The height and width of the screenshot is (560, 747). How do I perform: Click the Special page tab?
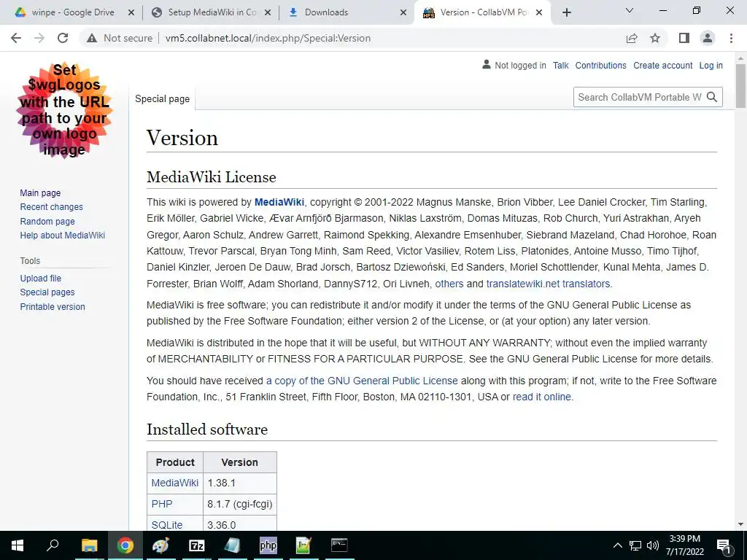pyautogui.click(x=162, y=98)
